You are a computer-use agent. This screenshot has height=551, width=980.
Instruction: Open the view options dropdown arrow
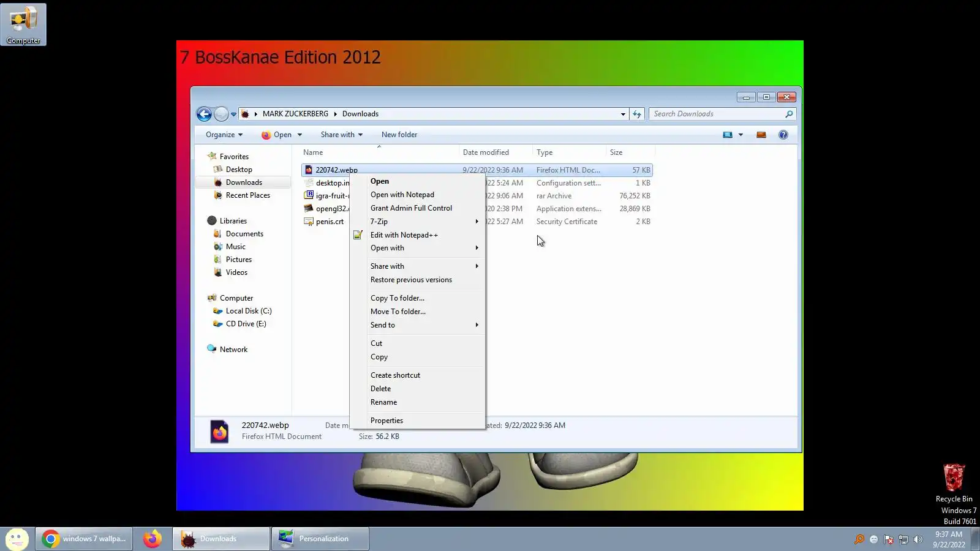741,135
